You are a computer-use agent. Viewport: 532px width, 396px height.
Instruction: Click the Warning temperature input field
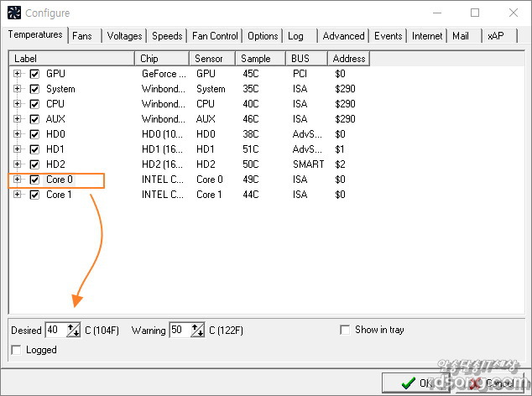(179, 331)
